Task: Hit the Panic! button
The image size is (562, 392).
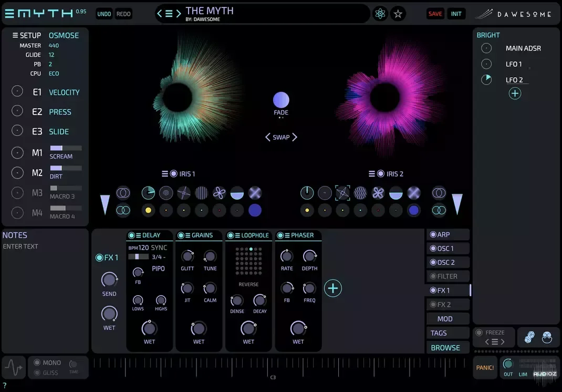Action: (x=485, y=368)
